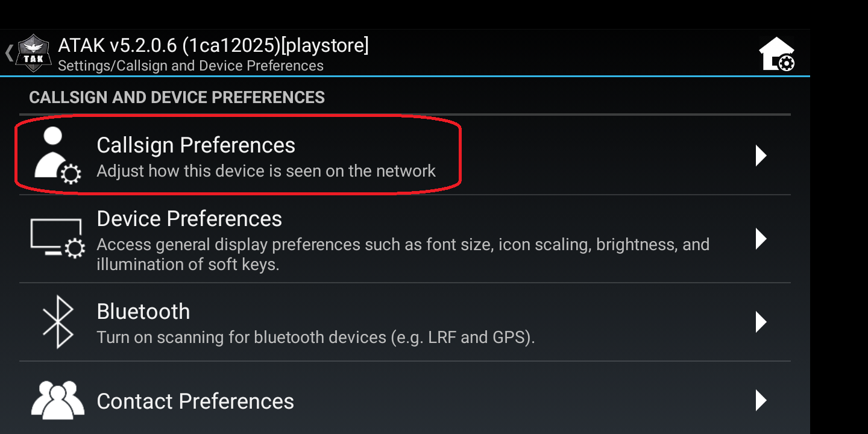Click the Bluetooth scanning description text
This screenshot has width=868, height=434.
coord(316,337)
